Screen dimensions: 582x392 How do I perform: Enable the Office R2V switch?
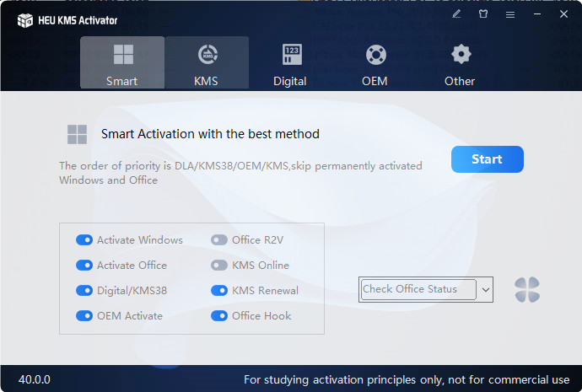click(219, 240)
